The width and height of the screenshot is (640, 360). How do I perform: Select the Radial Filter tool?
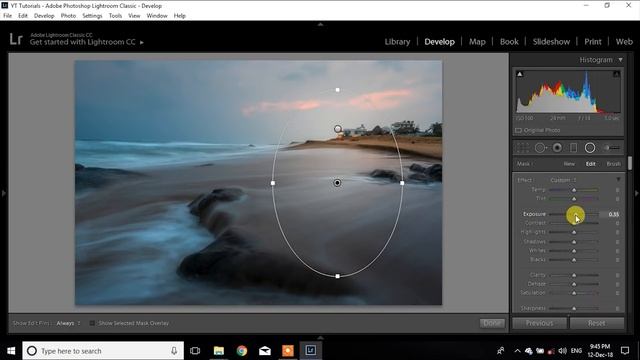pyautogui.click(x=590, y=148)
